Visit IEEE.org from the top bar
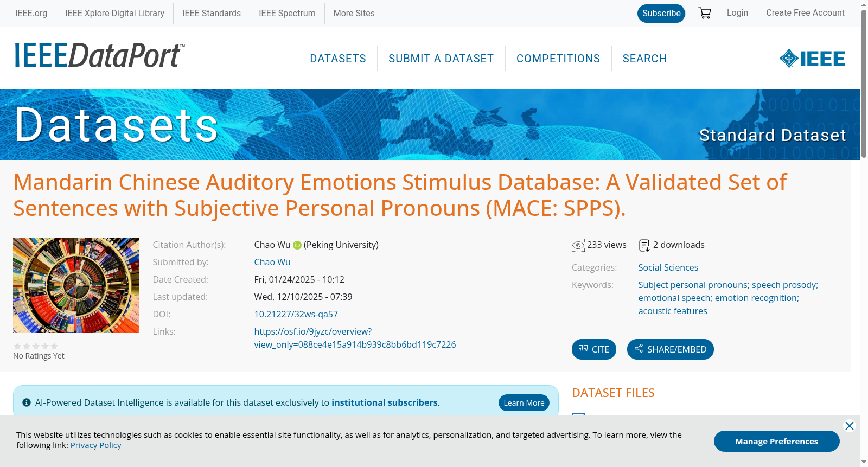This screenshot has height=467, width=868. 31,13
